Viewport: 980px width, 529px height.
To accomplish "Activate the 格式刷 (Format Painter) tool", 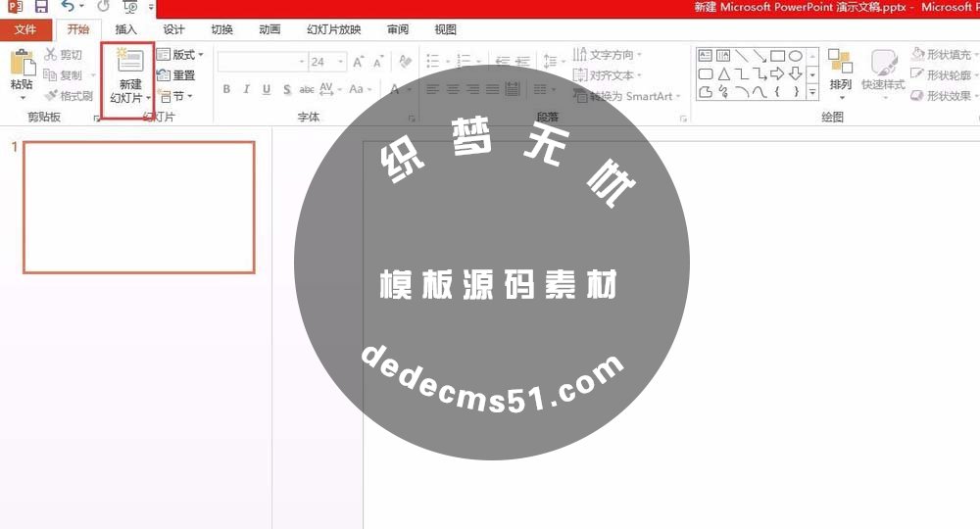I will tap(69, 96).
